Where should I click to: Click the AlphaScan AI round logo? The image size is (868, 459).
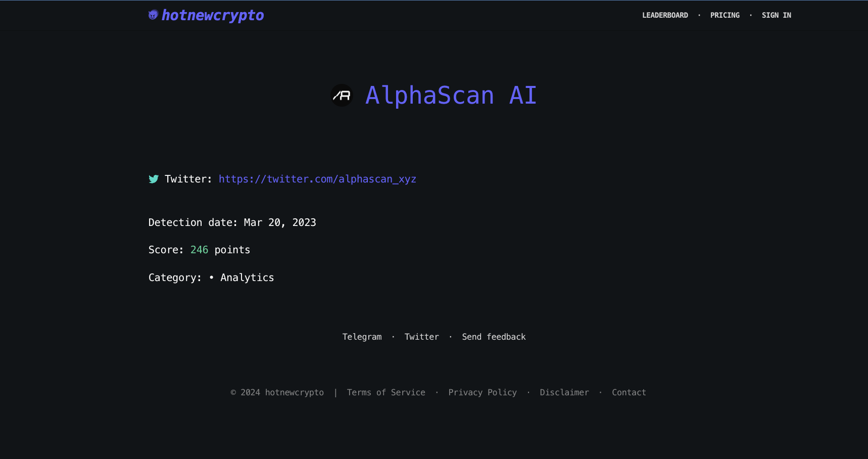(342, 96)
